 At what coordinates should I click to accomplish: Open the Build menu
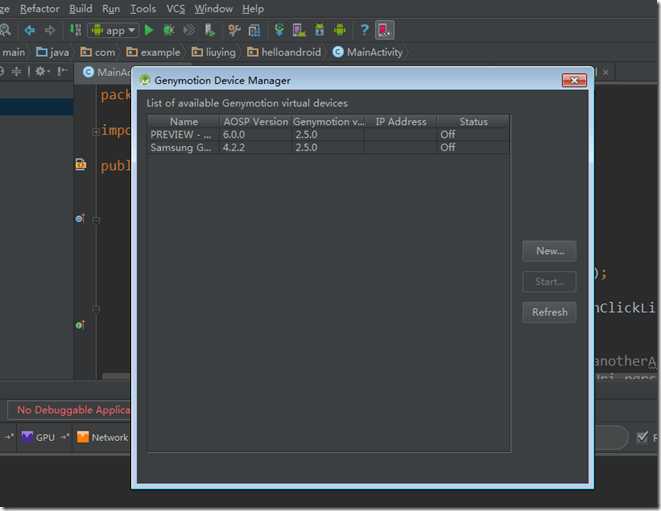coord(81,9)
